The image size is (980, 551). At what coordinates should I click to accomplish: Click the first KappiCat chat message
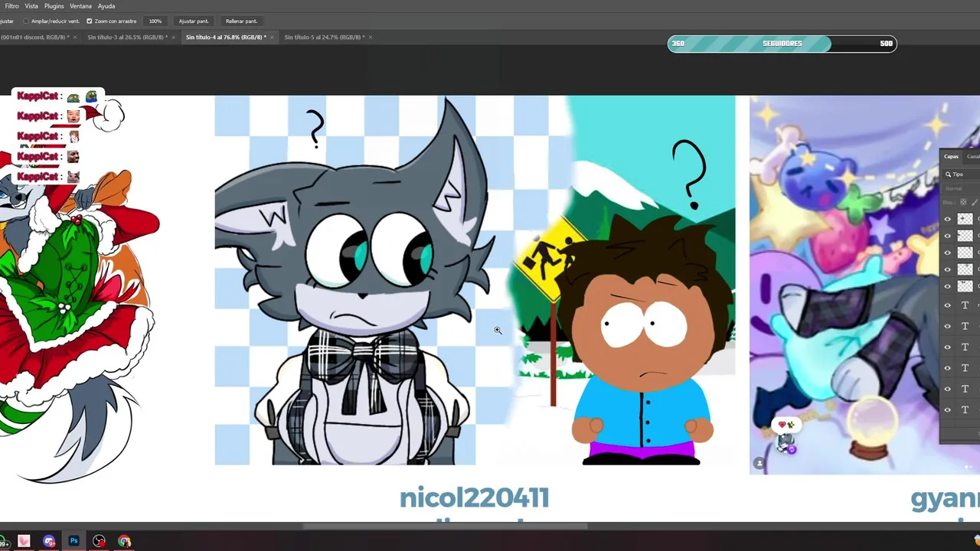pos(57,96)
